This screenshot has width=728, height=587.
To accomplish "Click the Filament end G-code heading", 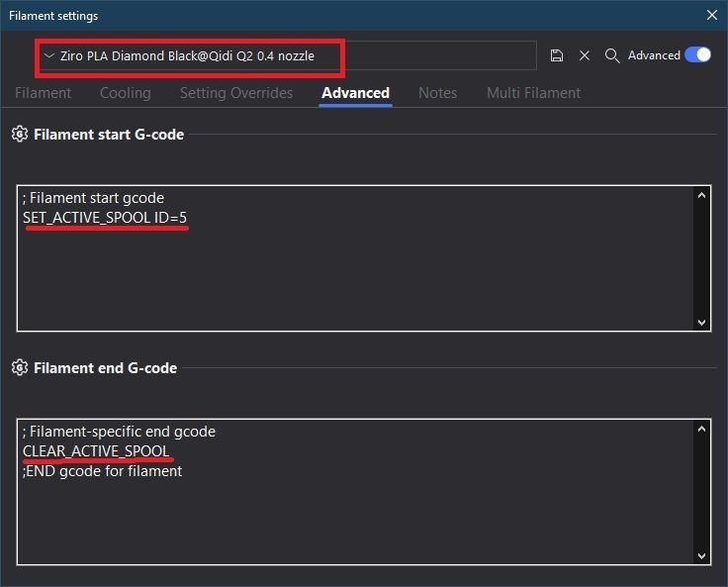I will tap(106, 367).
